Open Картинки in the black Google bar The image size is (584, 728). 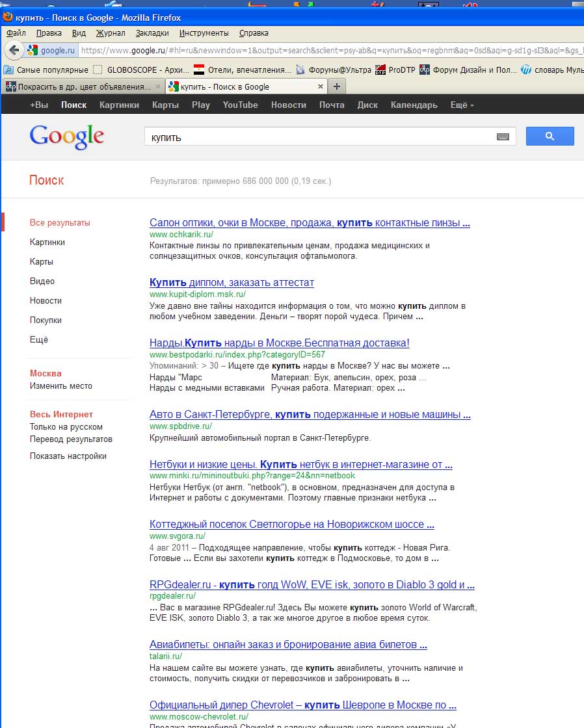(x=120, y=105)
